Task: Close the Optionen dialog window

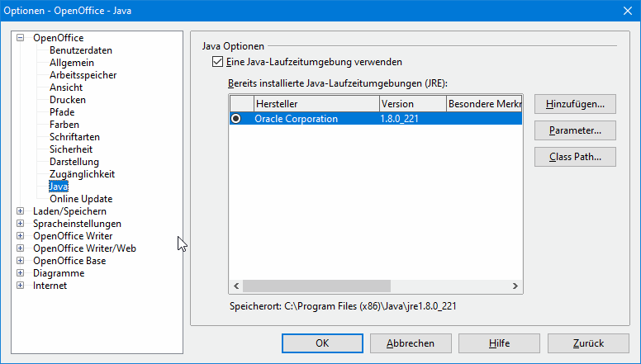Action: click(x=625, y=9)
